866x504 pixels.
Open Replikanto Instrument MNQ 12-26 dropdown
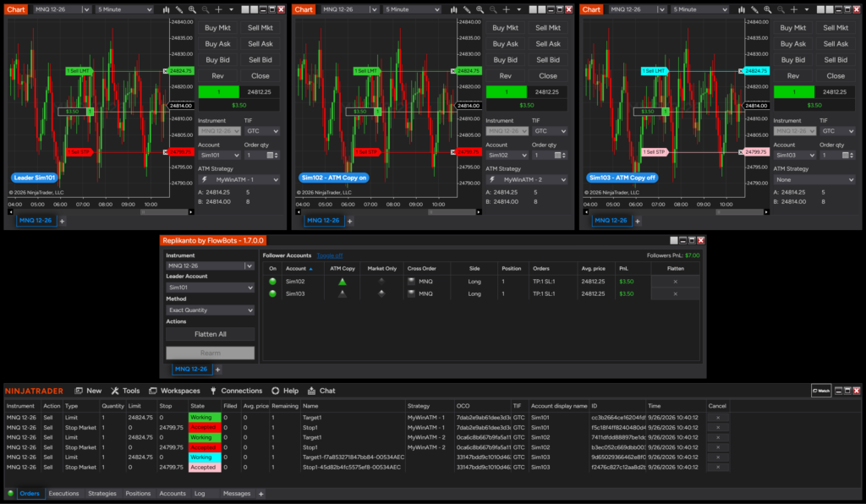point(210,266)
